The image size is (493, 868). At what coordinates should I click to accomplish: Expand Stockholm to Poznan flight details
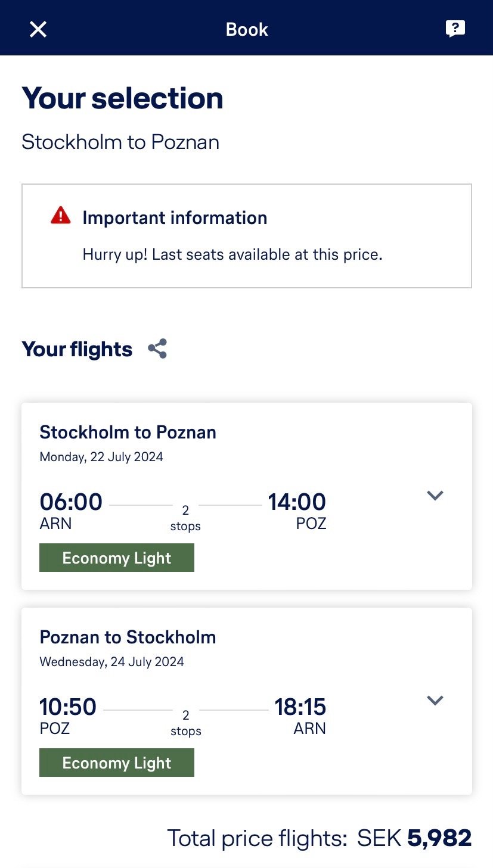click(x=435, y=496)
